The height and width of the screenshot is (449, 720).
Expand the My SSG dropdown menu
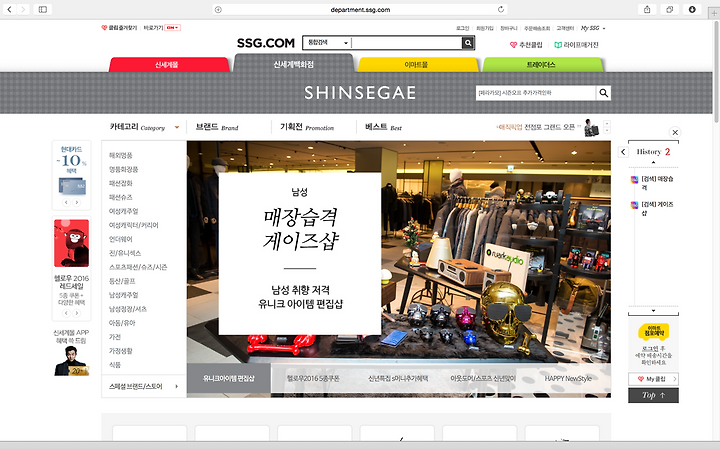click(604, 28)
